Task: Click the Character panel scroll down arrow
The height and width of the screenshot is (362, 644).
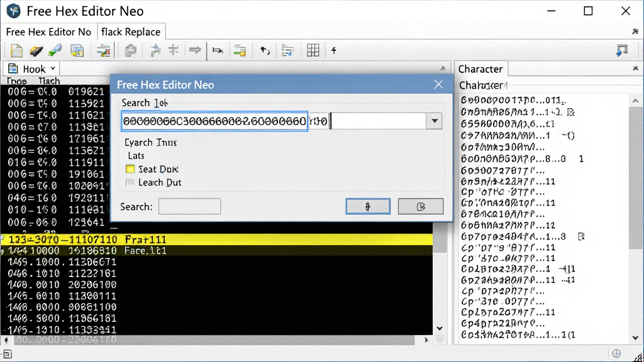Action: click(635, 338)
